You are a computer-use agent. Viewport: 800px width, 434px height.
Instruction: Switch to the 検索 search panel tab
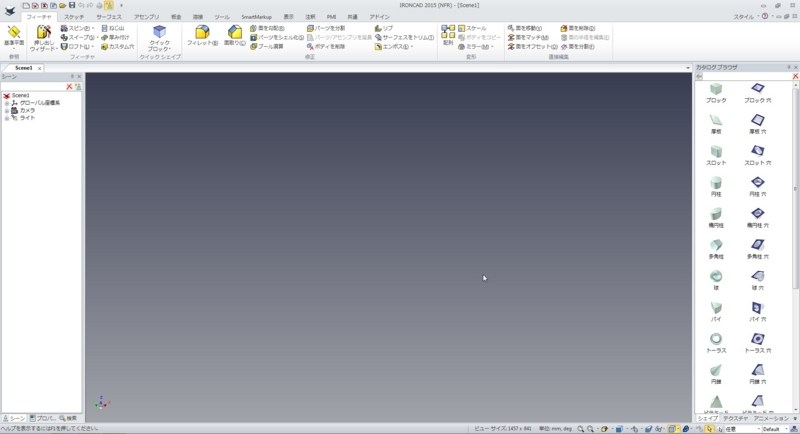point(68,418)
